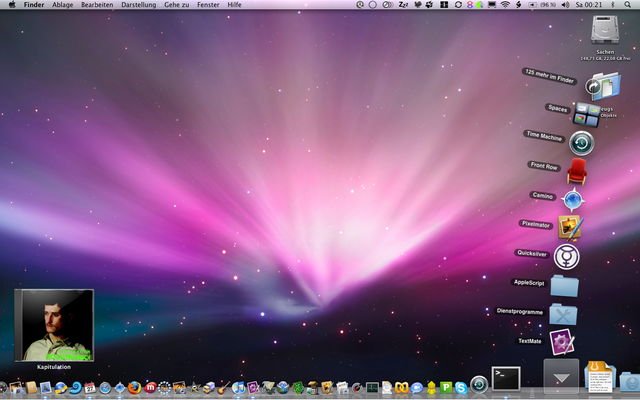640x400 pixels.
Task: Open Terminal from the Dock
Action: click(506, 378)
